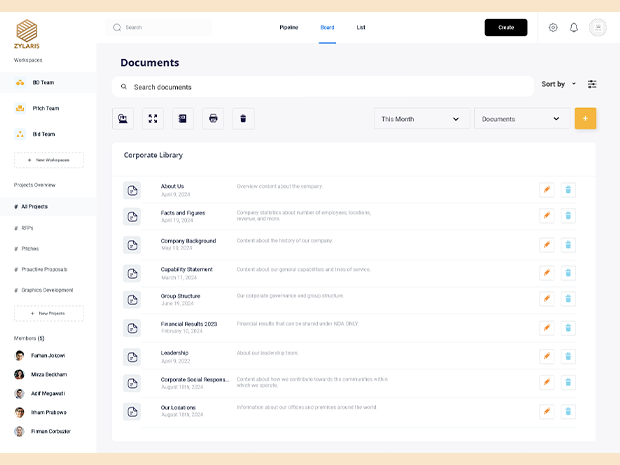Click the save toolbar icon
Screen dimensions: 620x465
click(x=183, y=119)
